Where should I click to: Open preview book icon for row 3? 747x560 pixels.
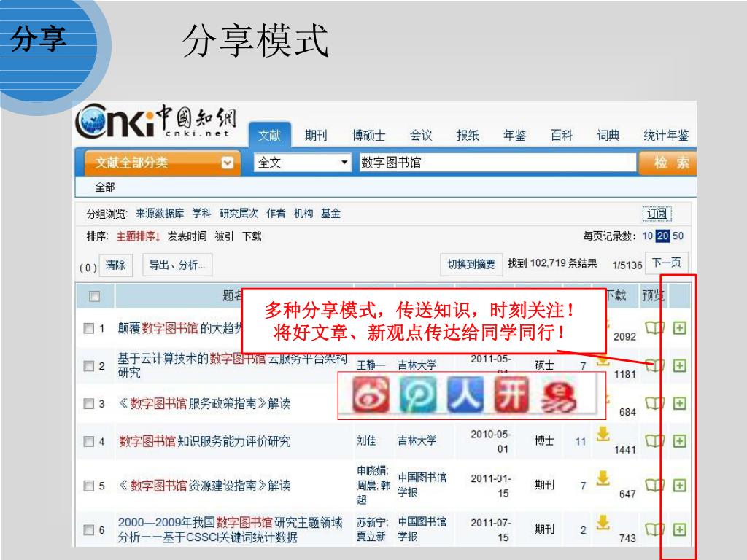point(654,403)
